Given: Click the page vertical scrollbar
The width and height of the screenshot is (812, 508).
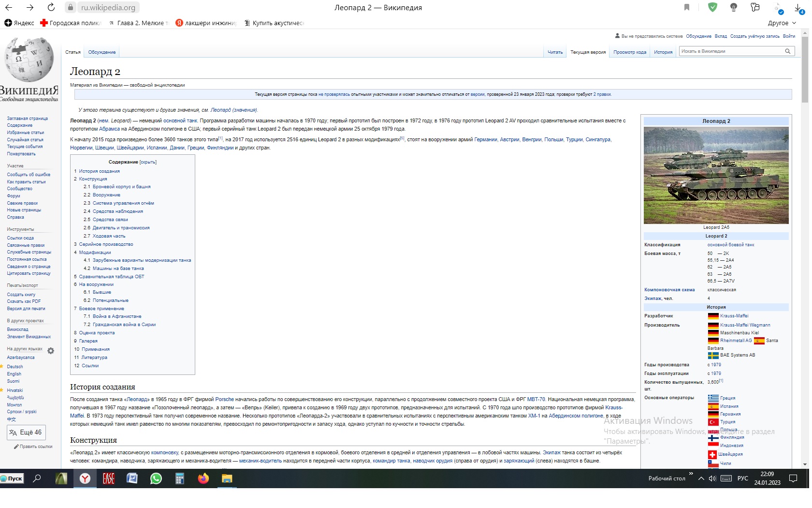Looking at the screenshot, I should (x=805, y=70).
